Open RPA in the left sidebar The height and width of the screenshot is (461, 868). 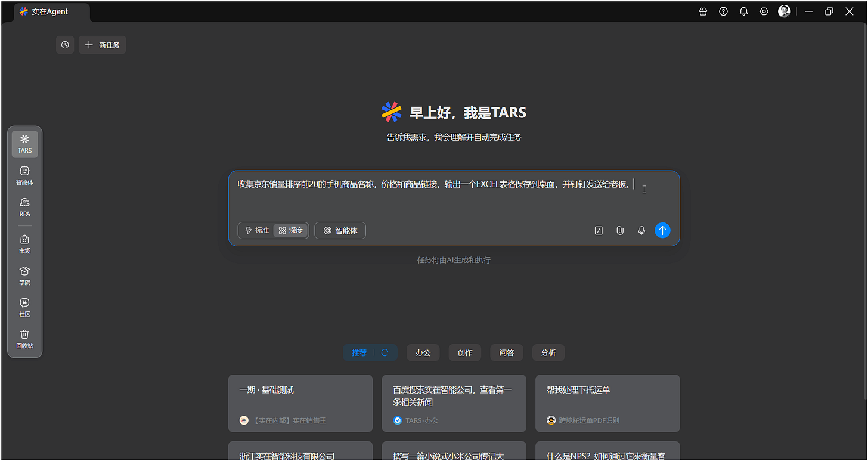24,207
